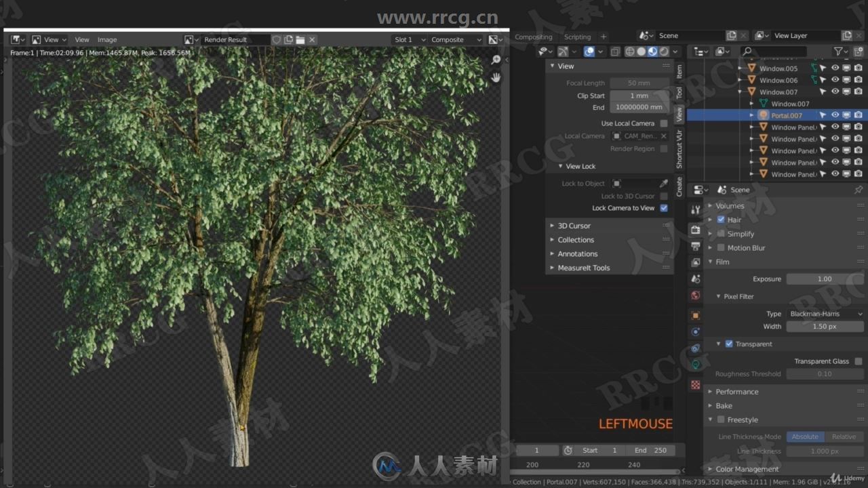Open the View menu in image editor
The height and width of the screenshot is (488, 868).
[82, 40]
